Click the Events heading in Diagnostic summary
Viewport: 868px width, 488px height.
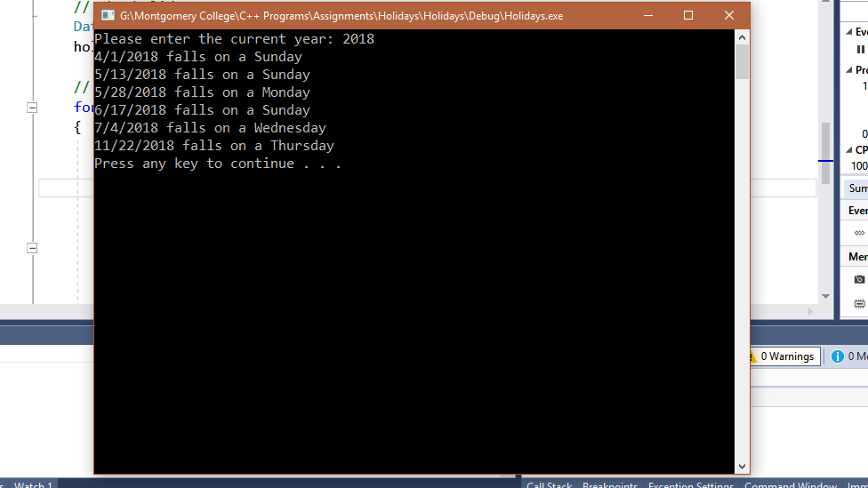[x=857, y=211]
